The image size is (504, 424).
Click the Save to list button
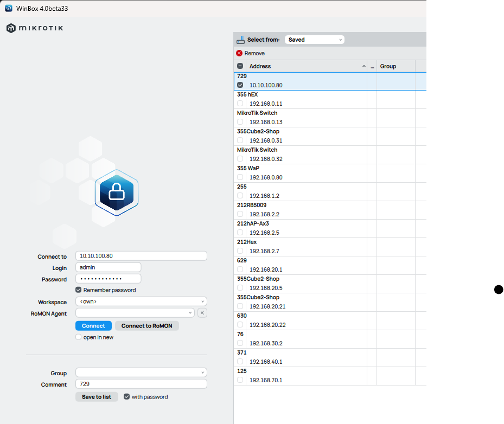(97, 397)
